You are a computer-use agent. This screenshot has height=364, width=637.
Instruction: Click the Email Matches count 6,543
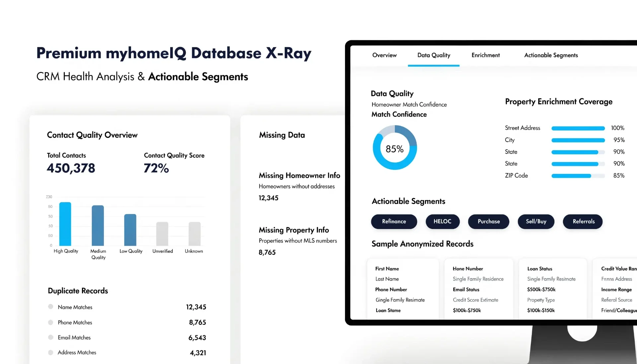click(197, 338)
